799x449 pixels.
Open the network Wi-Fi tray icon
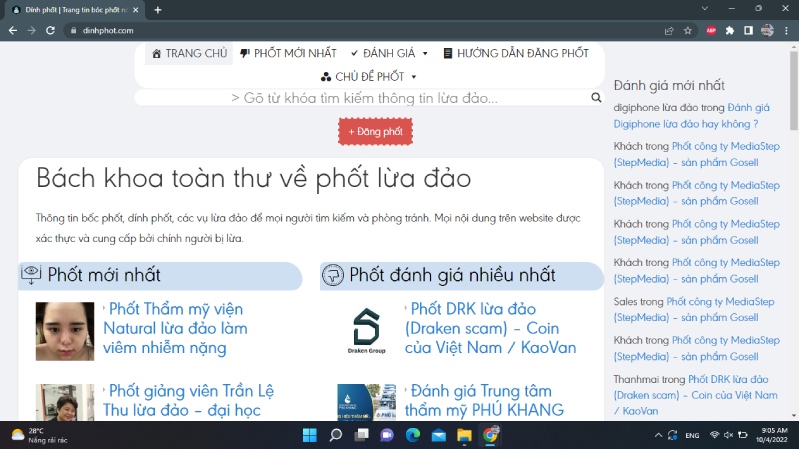tap(714, 435)
